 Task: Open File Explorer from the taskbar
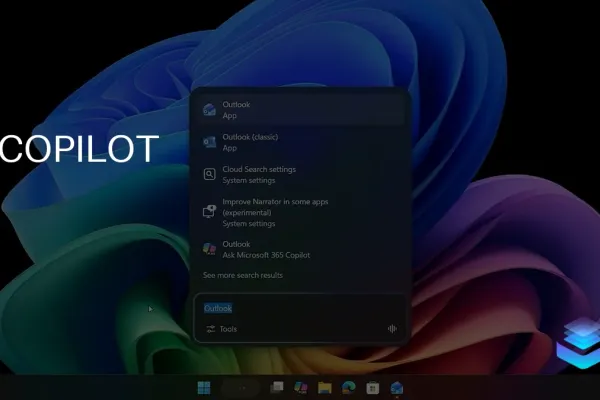coord(324,388)
